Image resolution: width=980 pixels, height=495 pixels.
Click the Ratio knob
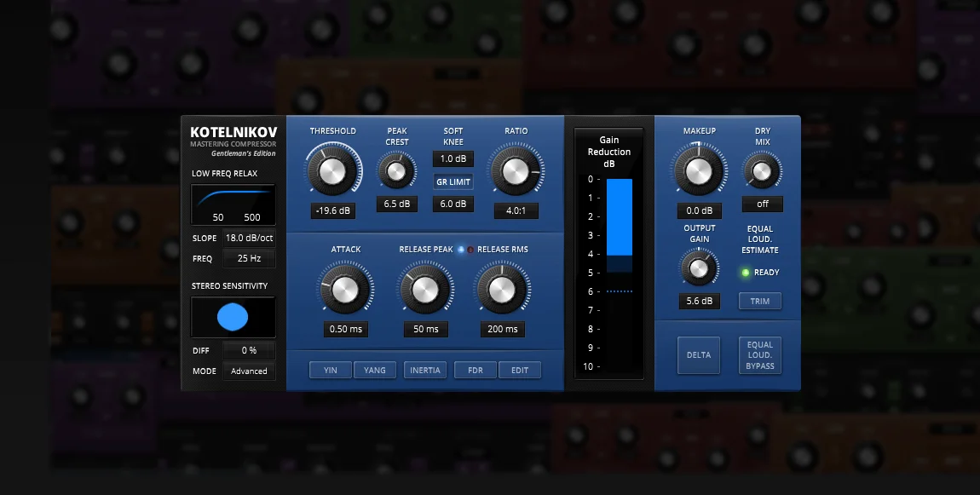coord(516,170)
